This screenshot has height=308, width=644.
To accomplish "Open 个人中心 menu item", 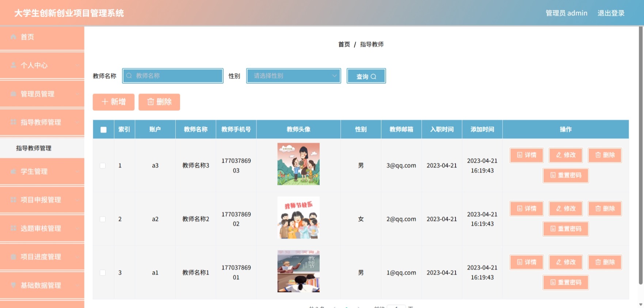I will pyautogui.click(x=42, y=66).
